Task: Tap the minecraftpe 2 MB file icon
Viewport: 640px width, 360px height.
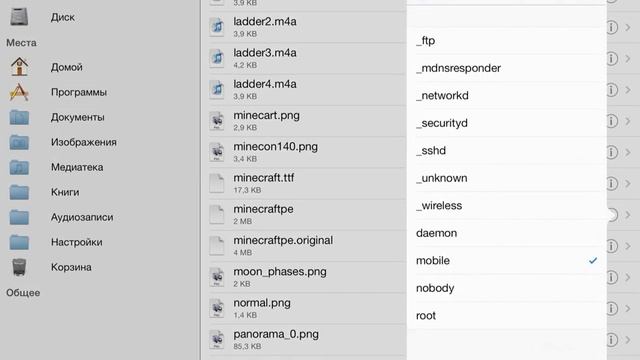Action: [x=217, y=214]
